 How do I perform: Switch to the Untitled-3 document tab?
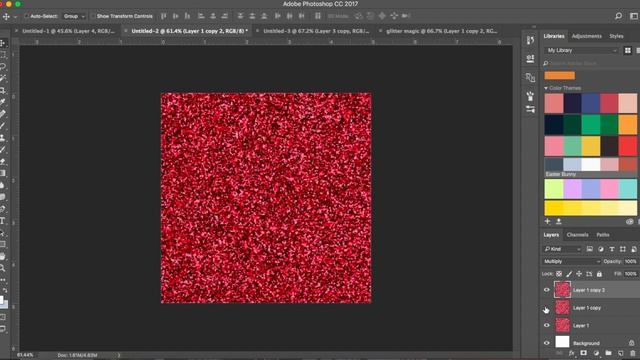click(316, 31)
